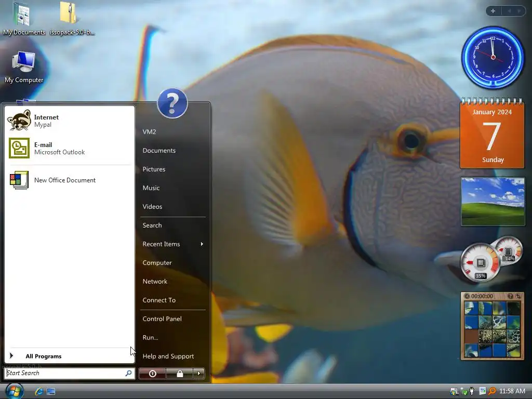Click the top-left tile of picture puzzle

click(x=471, y=309)
